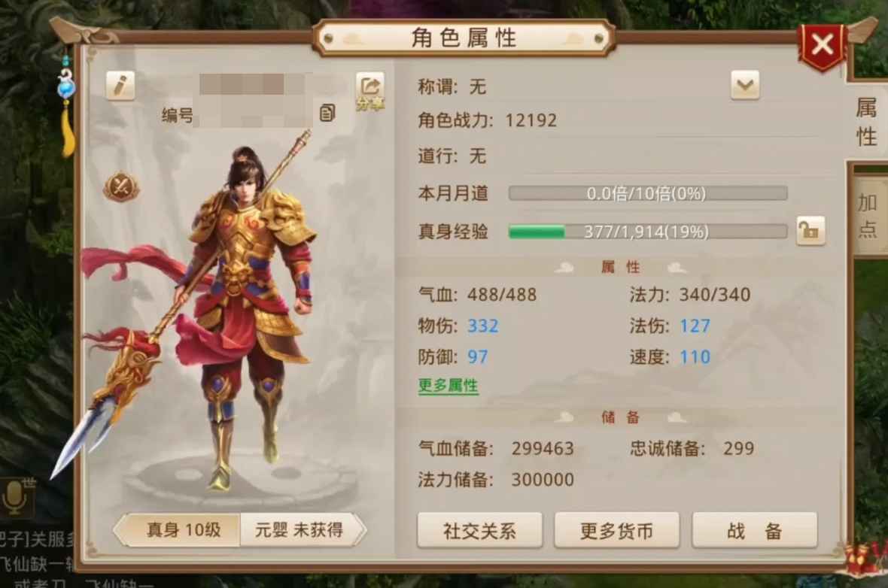Tap the crossed swords badge icon
The image size is (888, 588).
tap(121, 187)
